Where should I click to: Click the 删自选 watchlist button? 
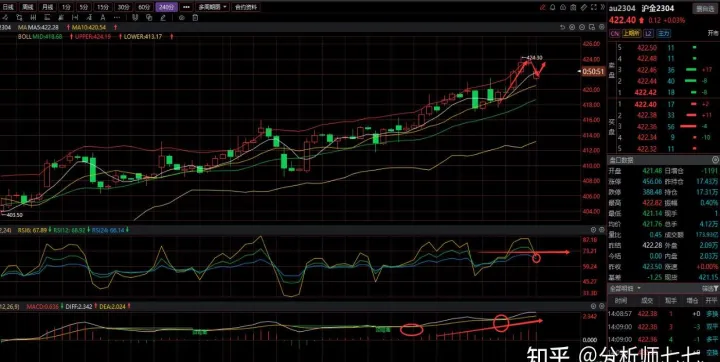pyautogui.click(x=704, y=9)
